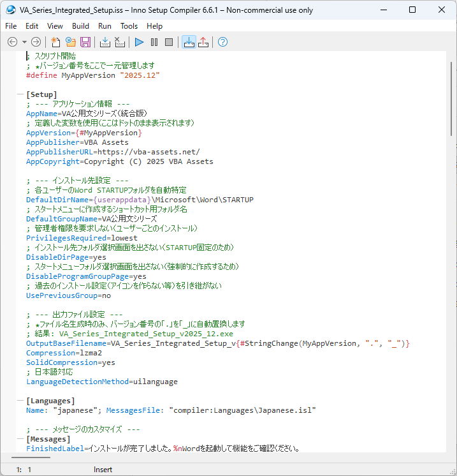Open help via the question mark icon

pos(222,42)
